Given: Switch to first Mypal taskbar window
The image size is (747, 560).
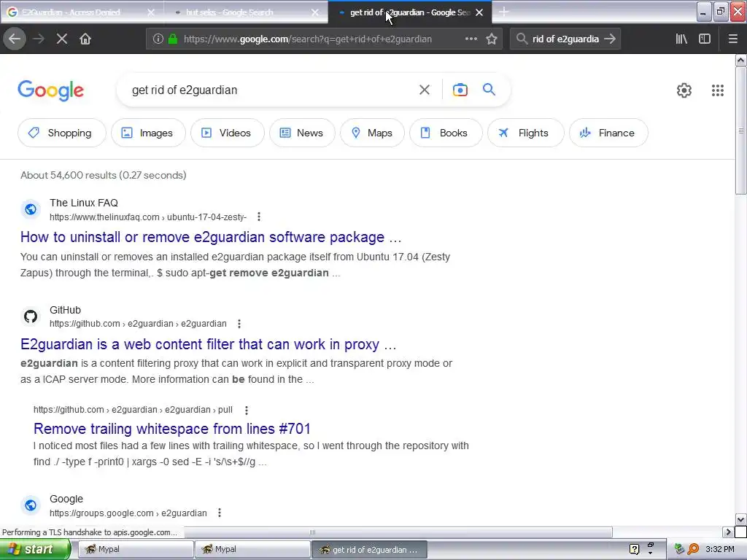Looking at the screenshot, I should pos(135,549).
